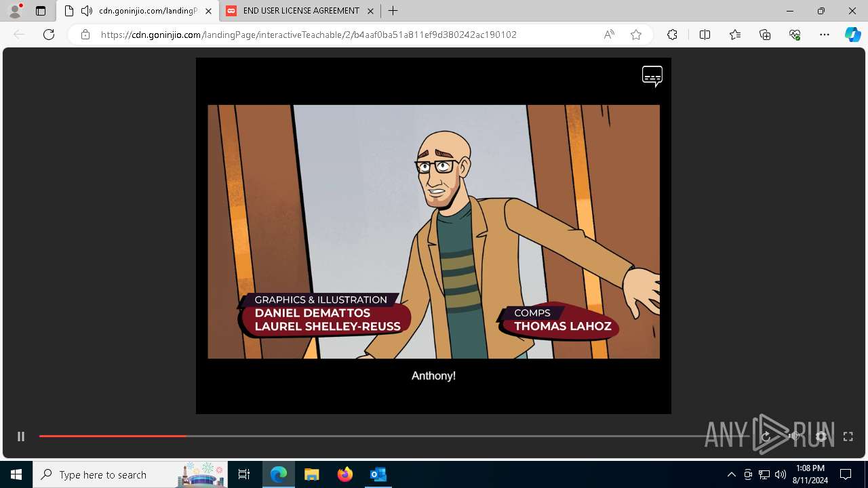Open network status tray icon
The image size is (868, 488).
(764, 474)
